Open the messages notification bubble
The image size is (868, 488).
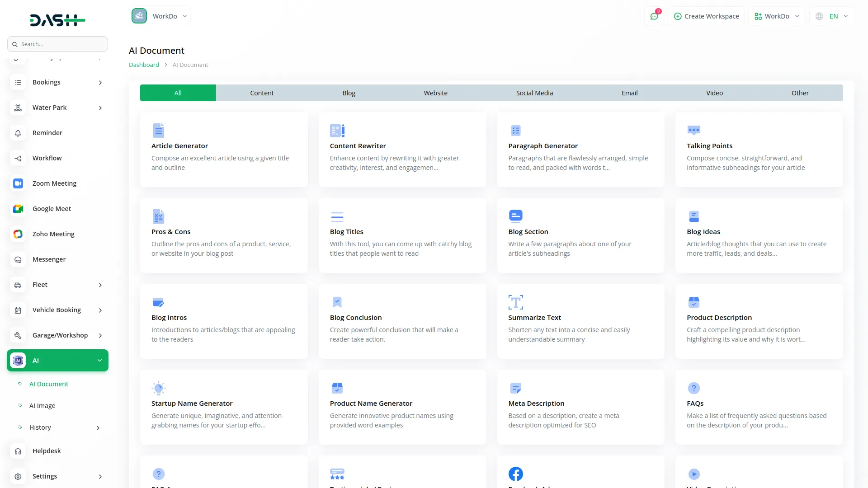click(654, 16)
